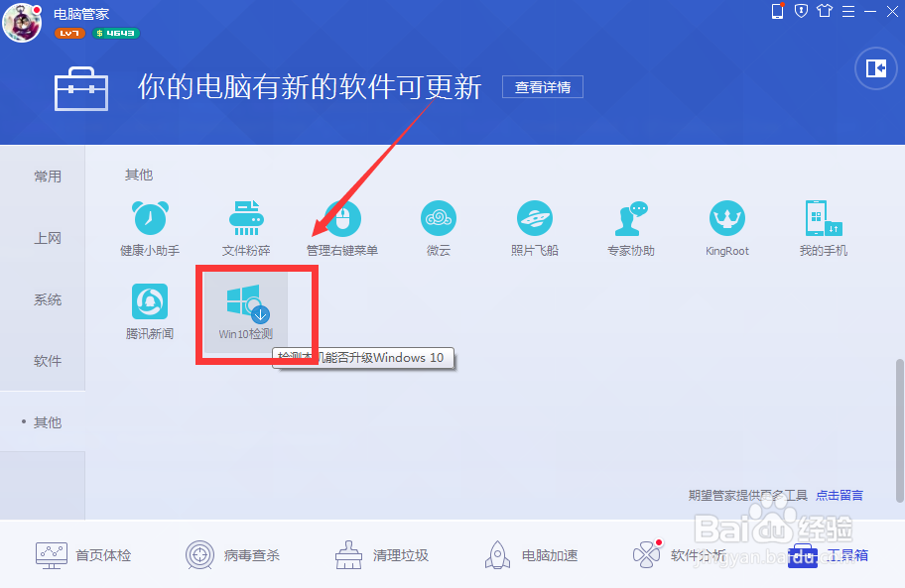
Task: Launch the Win10检测 detection tool
Action: pyautogui.click(x=246, y=312)
